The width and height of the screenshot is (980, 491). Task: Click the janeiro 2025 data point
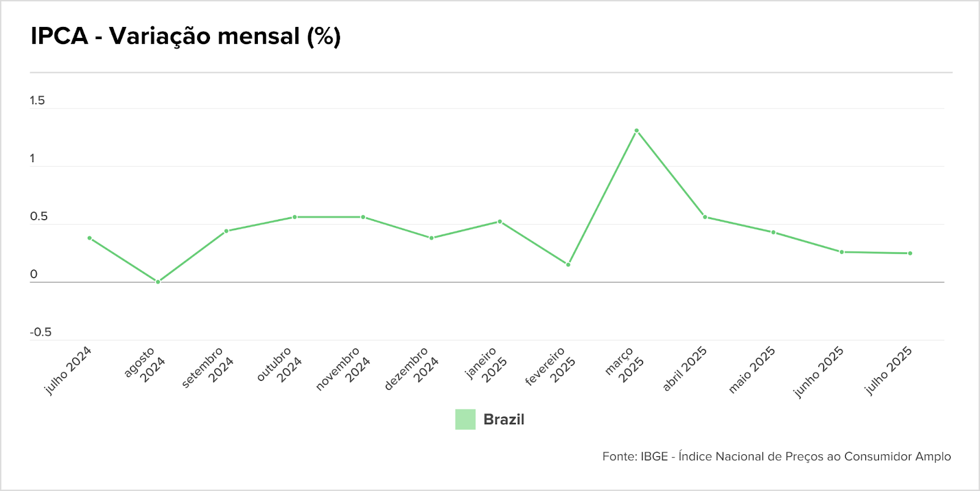coord(500,222)
